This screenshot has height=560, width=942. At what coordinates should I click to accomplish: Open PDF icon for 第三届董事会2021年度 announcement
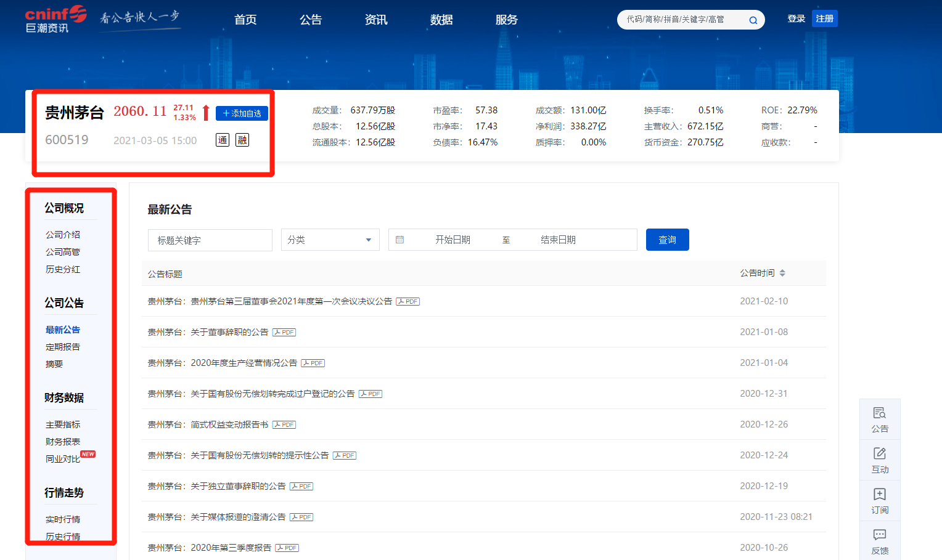pyautogui.click(x=408, y=301)
